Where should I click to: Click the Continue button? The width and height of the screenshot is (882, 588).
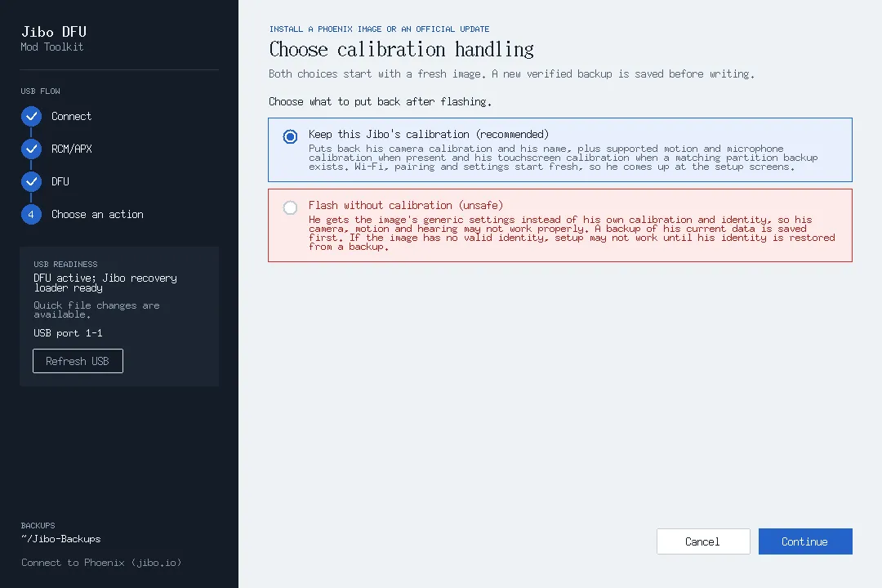[x=805, y=541]
